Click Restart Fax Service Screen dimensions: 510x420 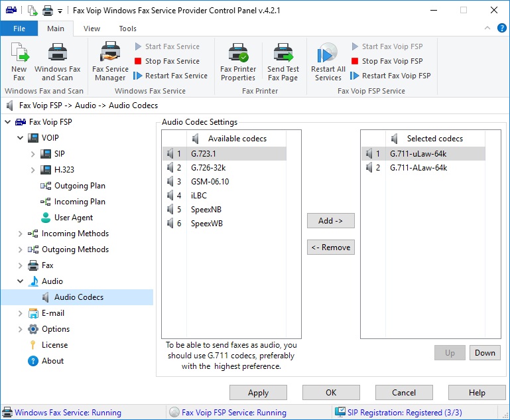pyautogui.click(x=170, y=76)
